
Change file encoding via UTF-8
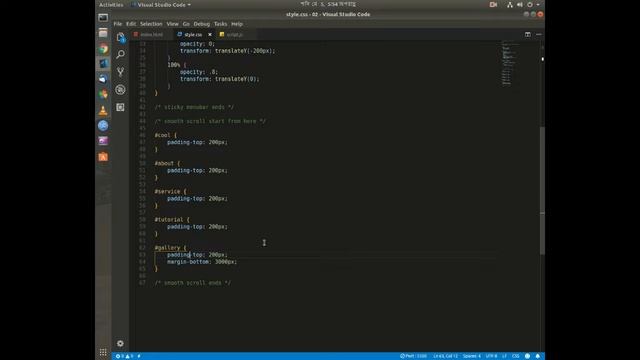[491, 356]
